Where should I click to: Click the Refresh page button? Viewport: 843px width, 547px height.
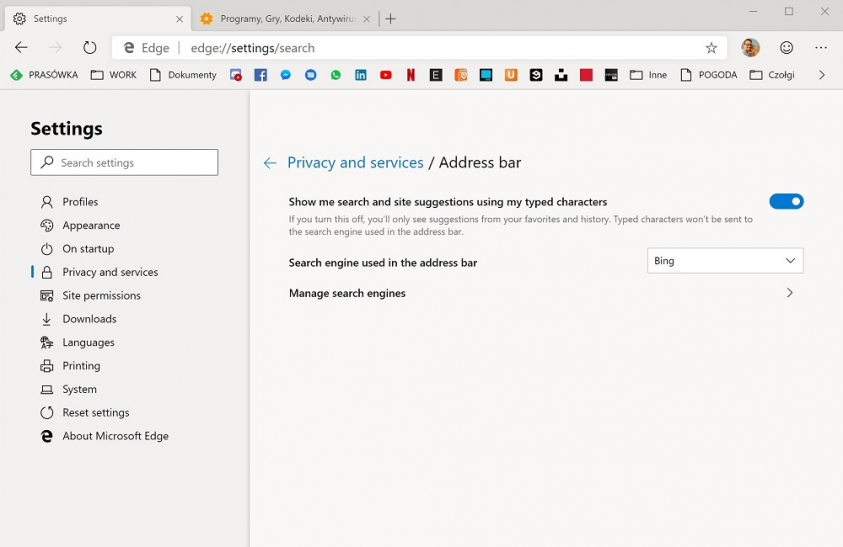pos(90,48)
